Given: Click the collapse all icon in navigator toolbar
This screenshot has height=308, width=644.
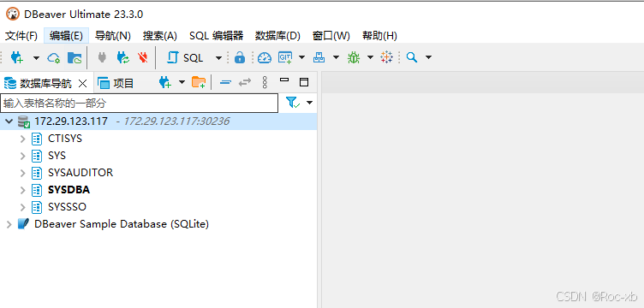Looking at the screenshot, I should (x=225, y=82).
